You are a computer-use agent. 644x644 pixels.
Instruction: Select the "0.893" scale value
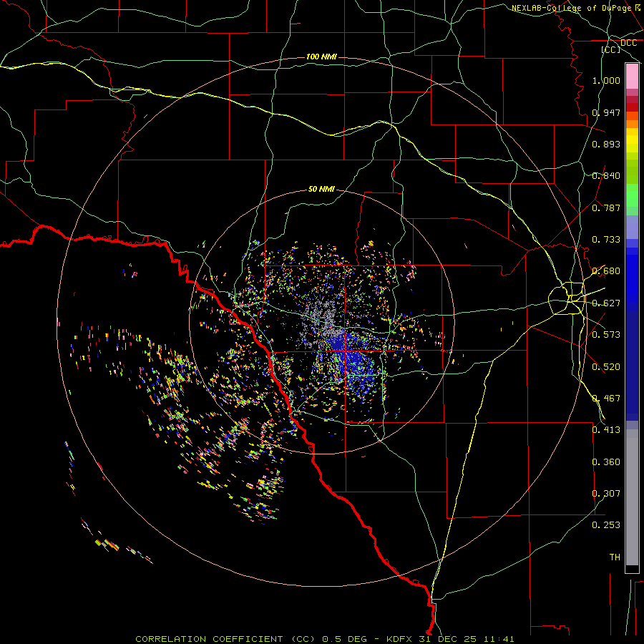pyautogui.click(x=606, y=144)
